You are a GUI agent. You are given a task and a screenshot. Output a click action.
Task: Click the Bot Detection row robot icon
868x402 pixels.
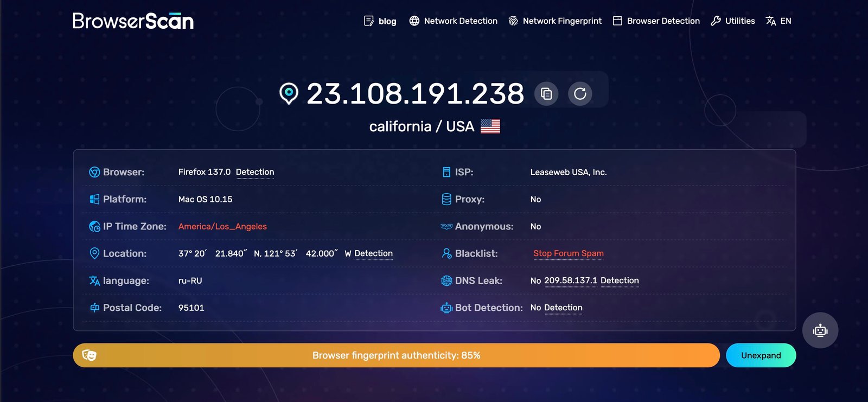(446, 308)
